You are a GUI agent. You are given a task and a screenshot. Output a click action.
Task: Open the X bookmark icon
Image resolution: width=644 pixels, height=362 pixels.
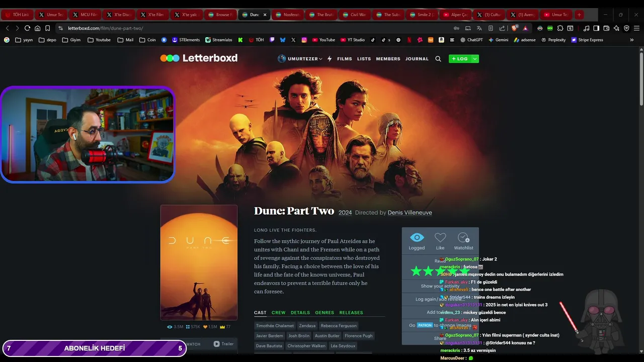pyautogui.click(x=293, y=40)
